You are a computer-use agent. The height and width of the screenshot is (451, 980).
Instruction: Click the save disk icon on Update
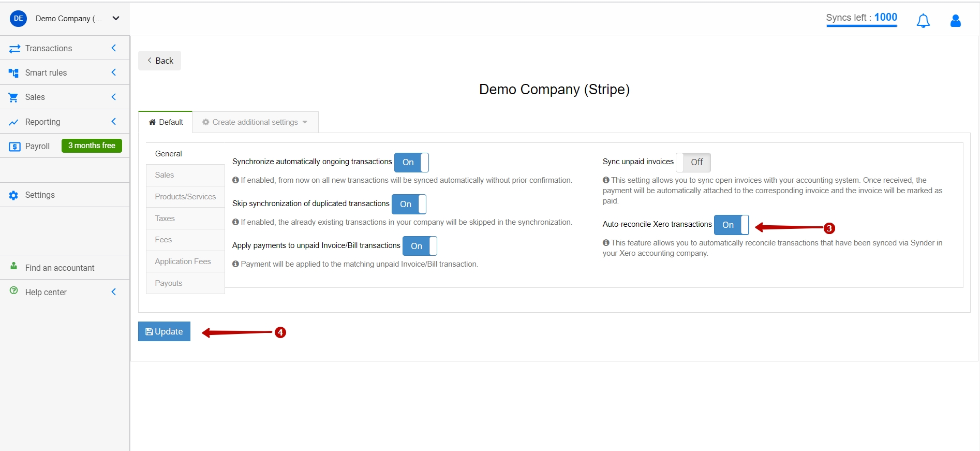(149, 331)
